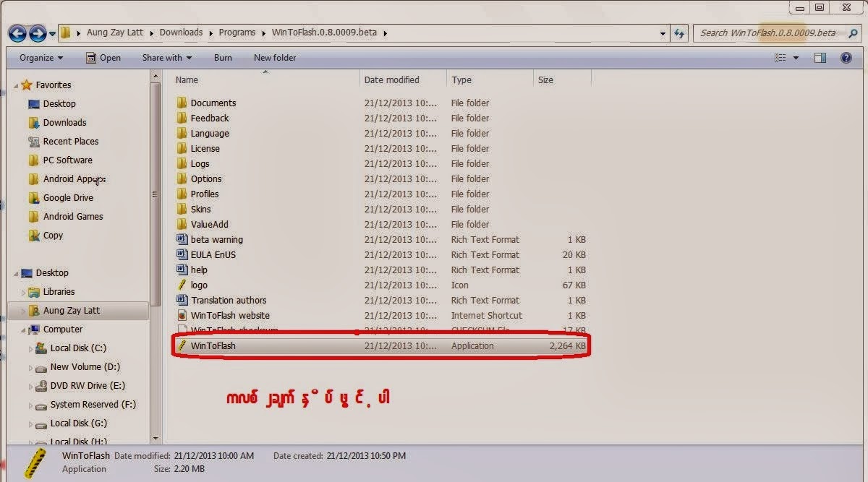The width and height of the screenshot is (868, 482).
Task: Select the Documents folder icon
Action: 182,103
